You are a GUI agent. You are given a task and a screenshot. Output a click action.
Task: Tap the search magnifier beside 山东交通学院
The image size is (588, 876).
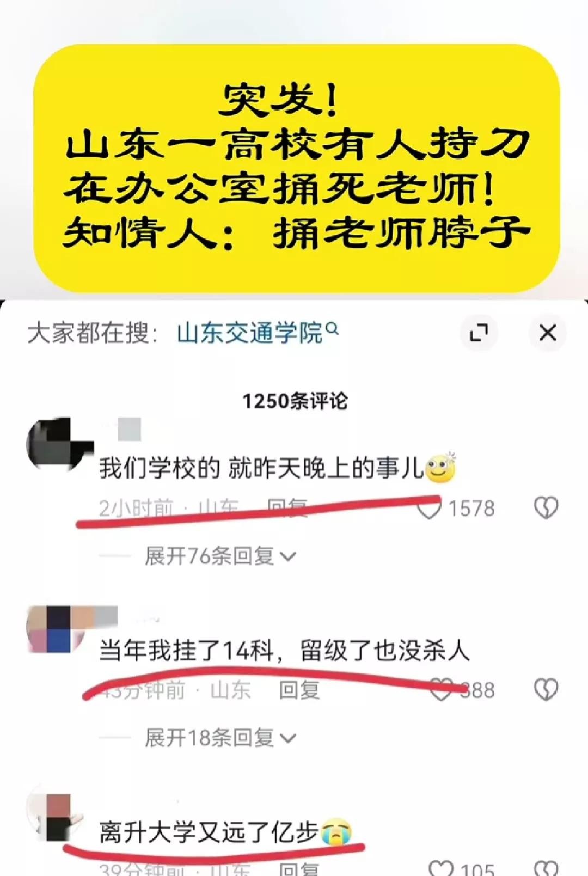coord(332,329)
